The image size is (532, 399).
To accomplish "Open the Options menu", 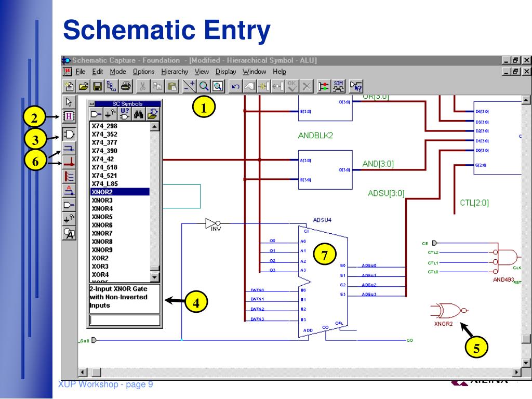I will click(143, 72).
